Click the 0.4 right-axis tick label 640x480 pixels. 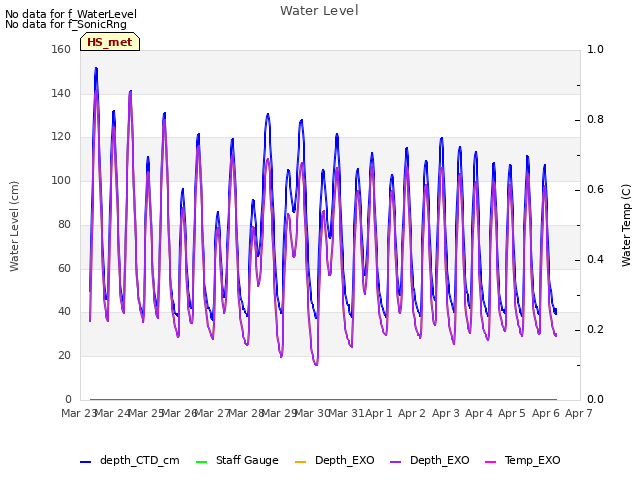[595, 260]
